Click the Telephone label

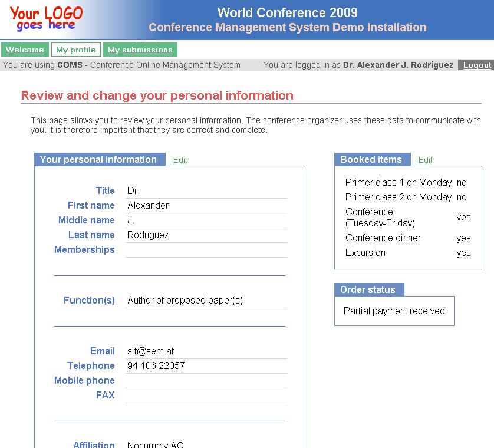91,366
